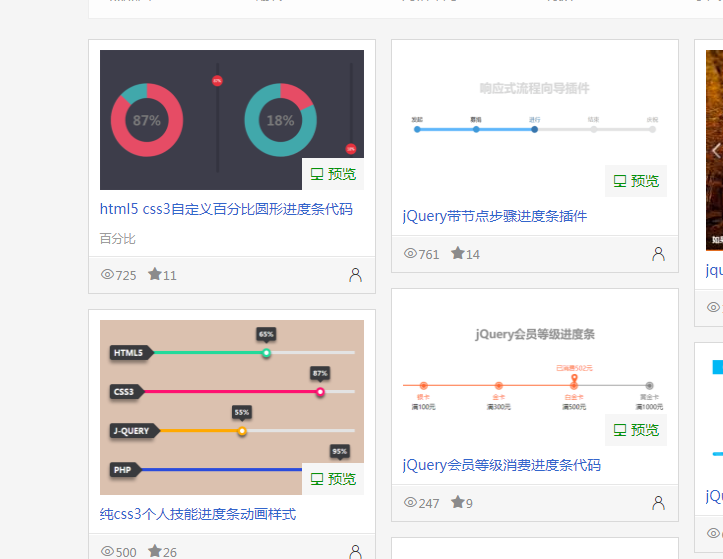Click the eye views icon beside 500

[x=108, y=552]
